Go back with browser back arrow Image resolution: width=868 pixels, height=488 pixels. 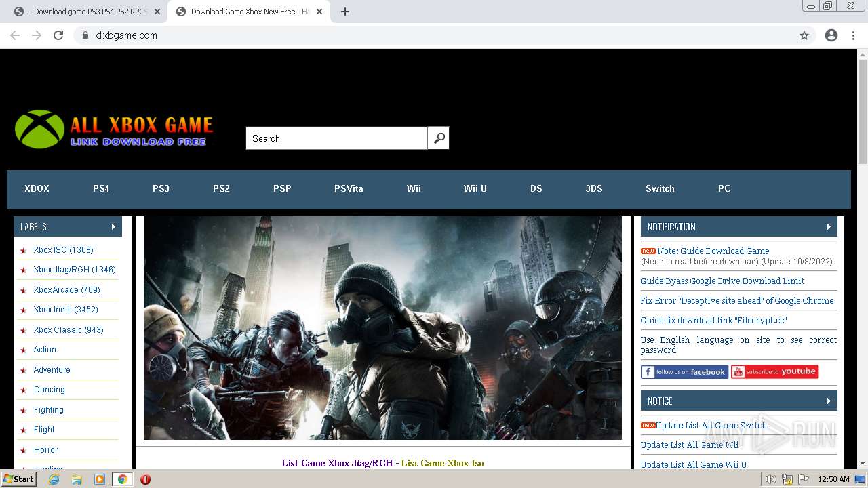(x=15, y=35)
